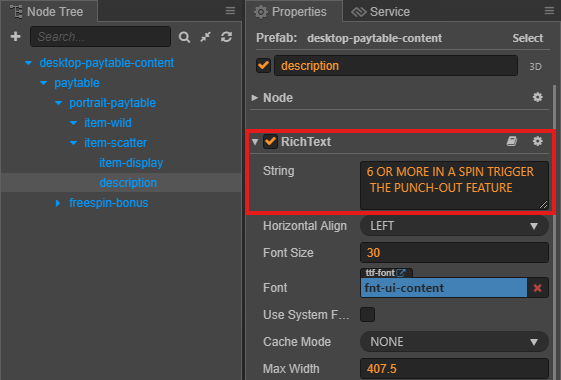Click the Node Tree search field
561x380 pixels.
(x=101, y=36)
